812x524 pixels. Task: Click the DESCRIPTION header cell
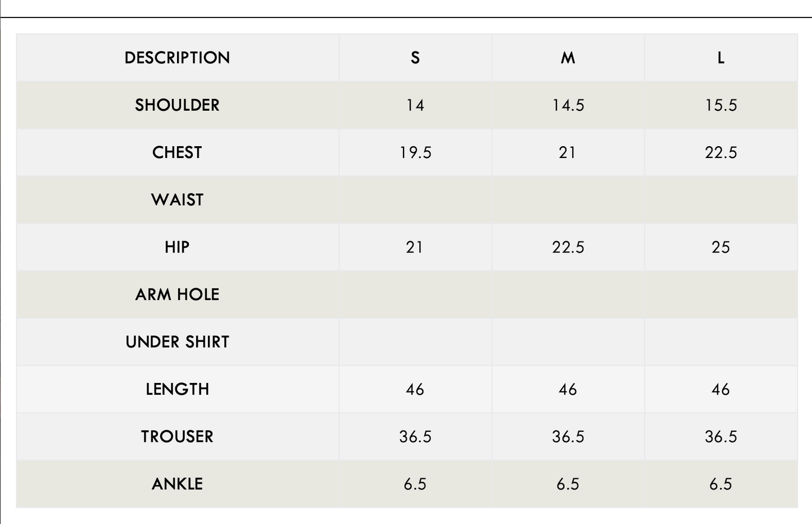point(178,57)
